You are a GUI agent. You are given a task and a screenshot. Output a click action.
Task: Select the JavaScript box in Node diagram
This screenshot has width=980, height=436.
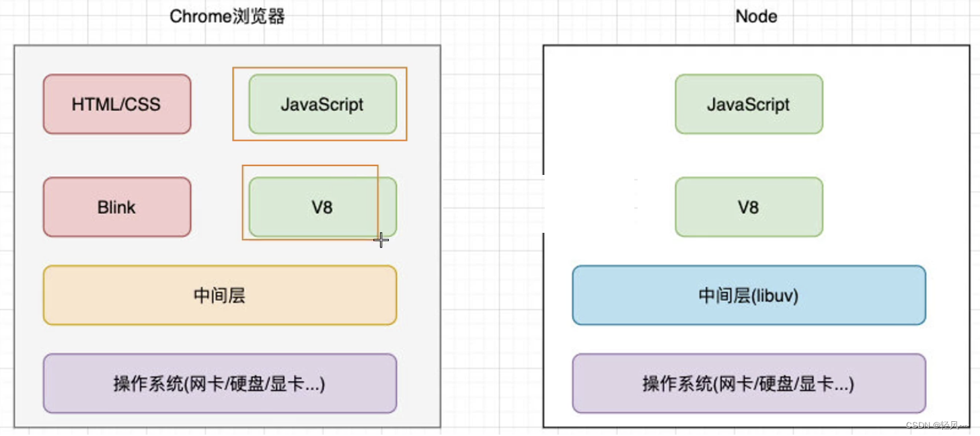coord(749,104)
